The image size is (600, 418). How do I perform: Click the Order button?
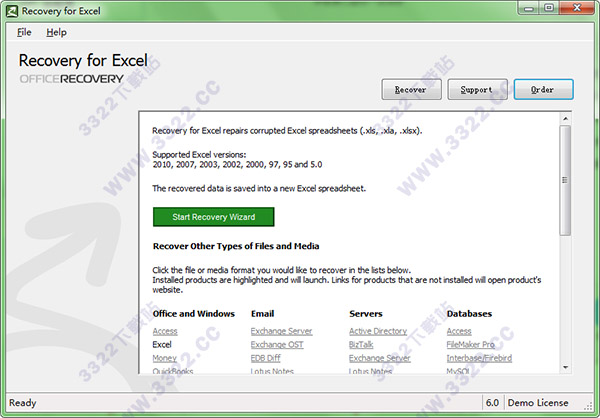[543, 89]
